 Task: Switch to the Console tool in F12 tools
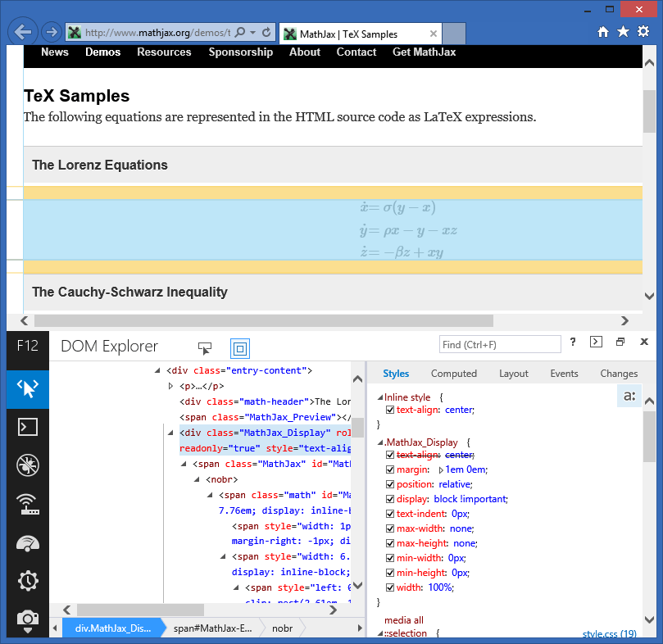click(x=27, y=427)
